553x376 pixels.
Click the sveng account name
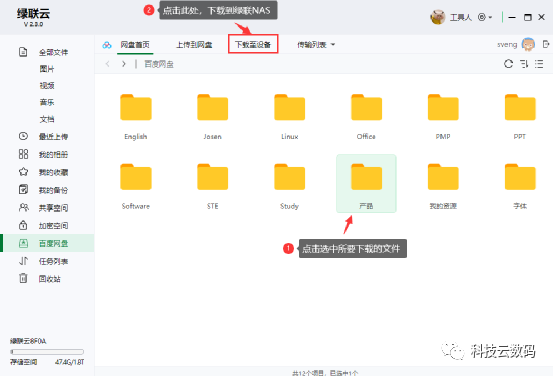click(x=507, y=44)
